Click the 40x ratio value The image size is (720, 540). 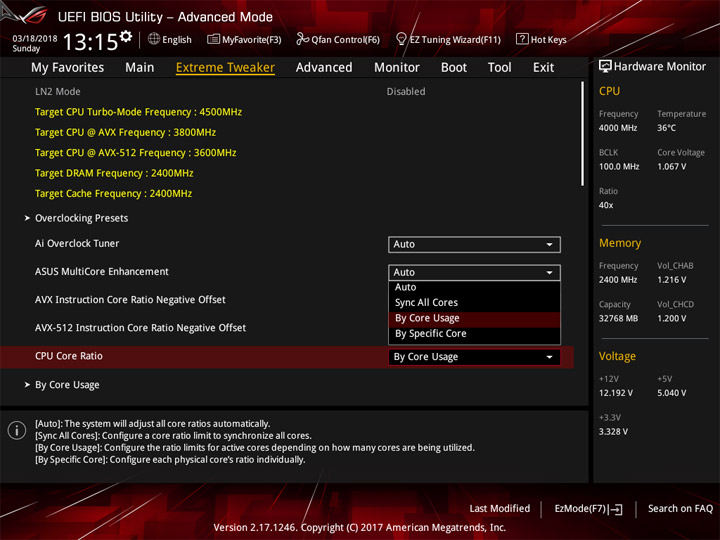pos(606,205)
